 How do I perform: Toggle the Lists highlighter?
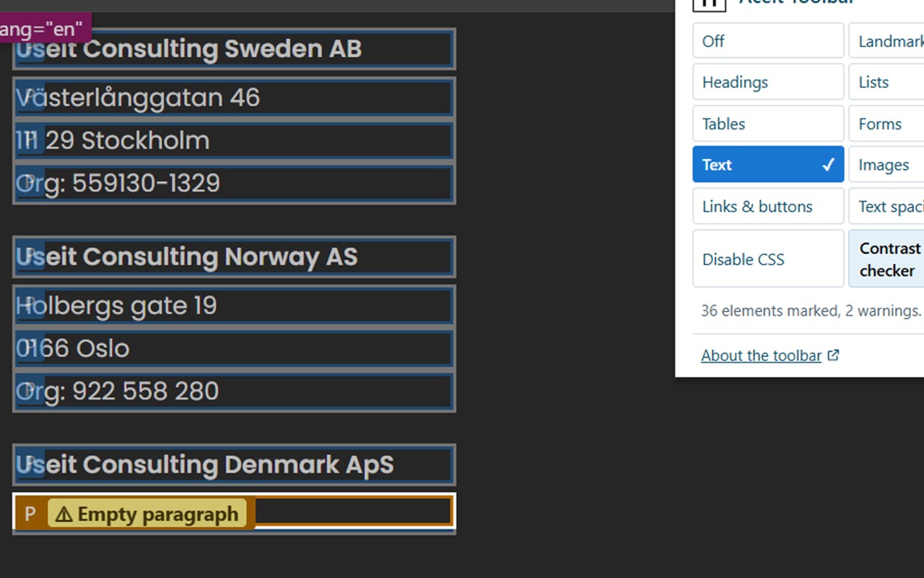pyautogui.click(x=886, y=82)
